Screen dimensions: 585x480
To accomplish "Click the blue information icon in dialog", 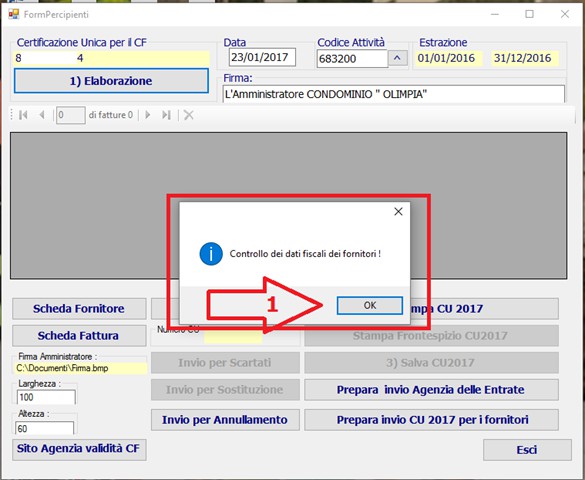I will click(211, 254).
